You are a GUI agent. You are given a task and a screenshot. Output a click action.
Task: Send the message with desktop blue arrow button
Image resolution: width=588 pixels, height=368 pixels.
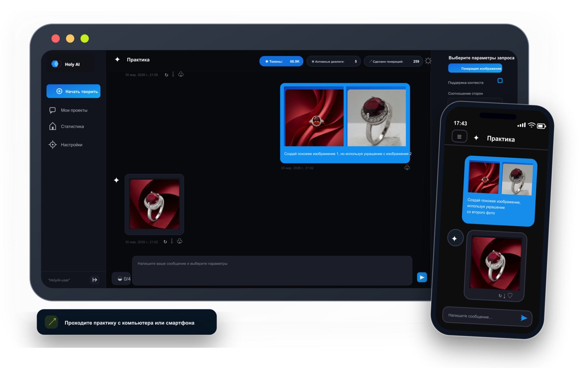(422, 277)
